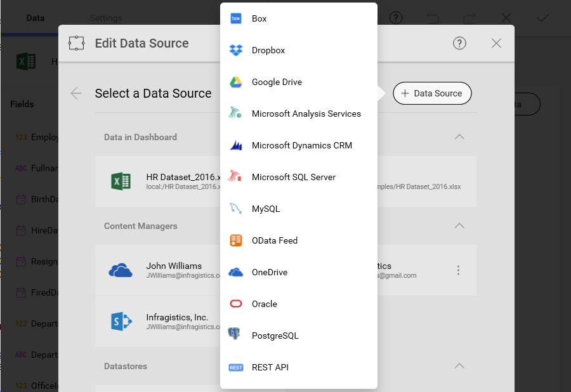Click the REST API badge icon

click(x=236, y=367)
